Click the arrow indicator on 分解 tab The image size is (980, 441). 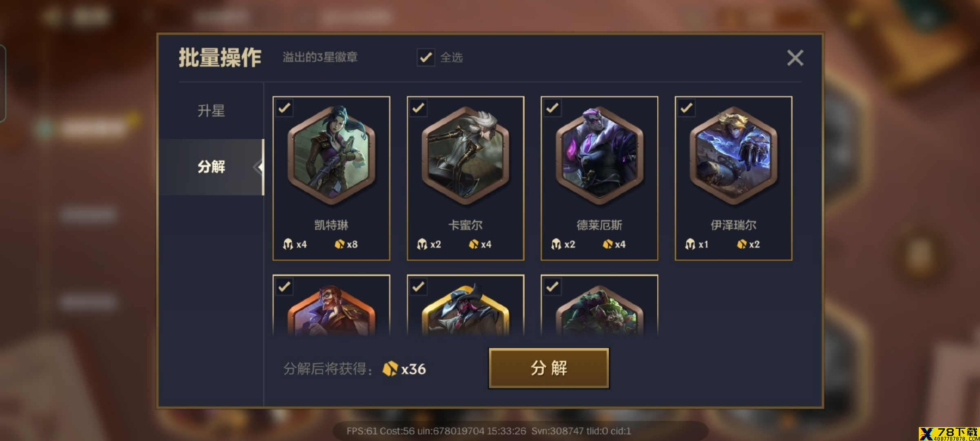pos(258,167)
